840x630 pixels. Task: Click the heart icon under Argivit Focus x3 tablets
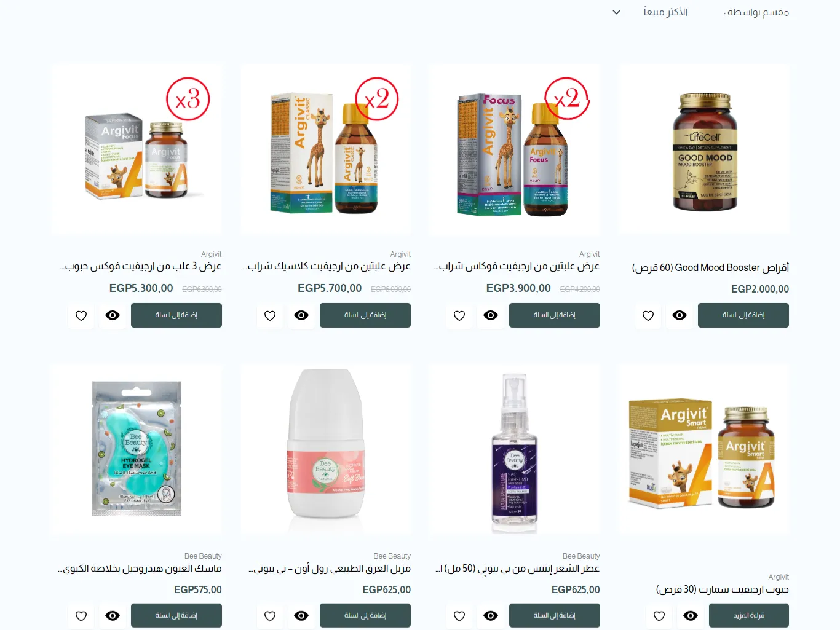click(81, 315)
